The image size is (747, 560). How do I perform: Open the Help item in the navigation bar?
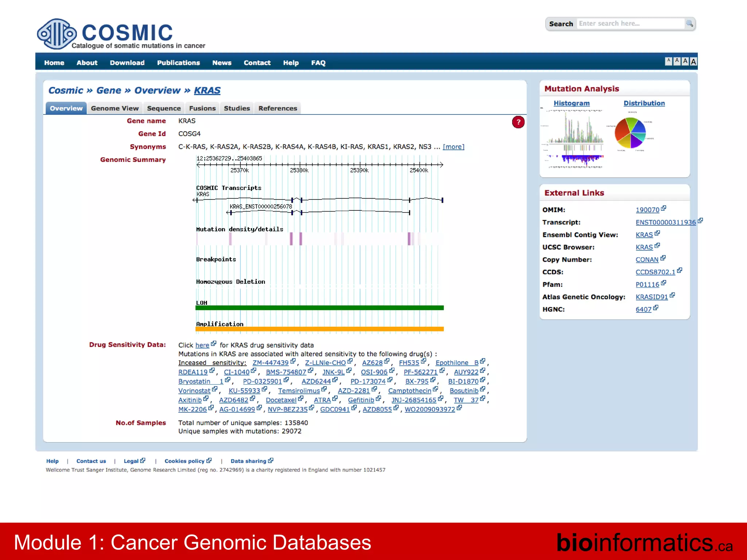[291, 63]
